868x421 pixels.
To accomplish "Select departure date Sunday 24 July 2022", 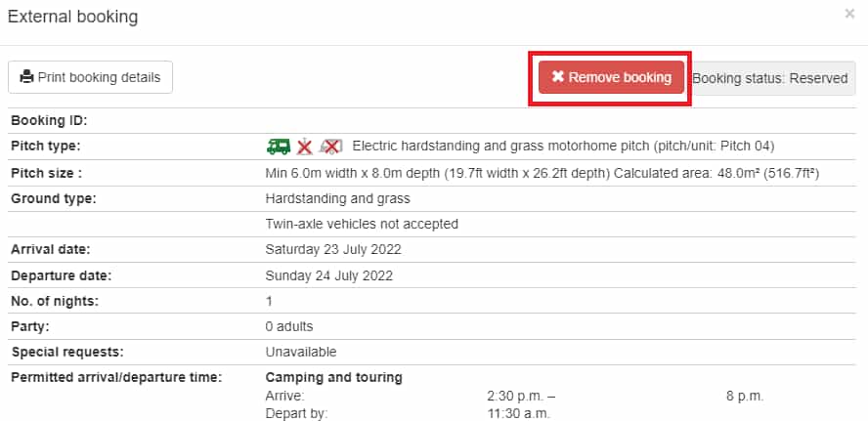I will coord(329,275).
